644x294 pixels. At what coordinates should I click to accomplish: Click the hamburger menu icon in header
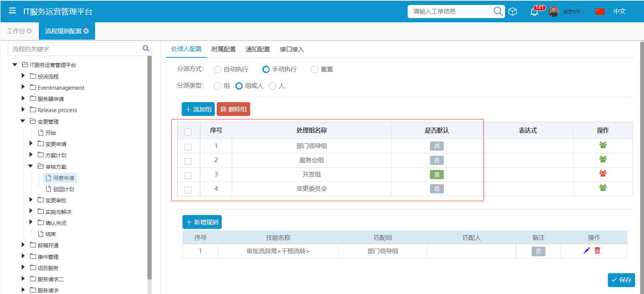12,11
